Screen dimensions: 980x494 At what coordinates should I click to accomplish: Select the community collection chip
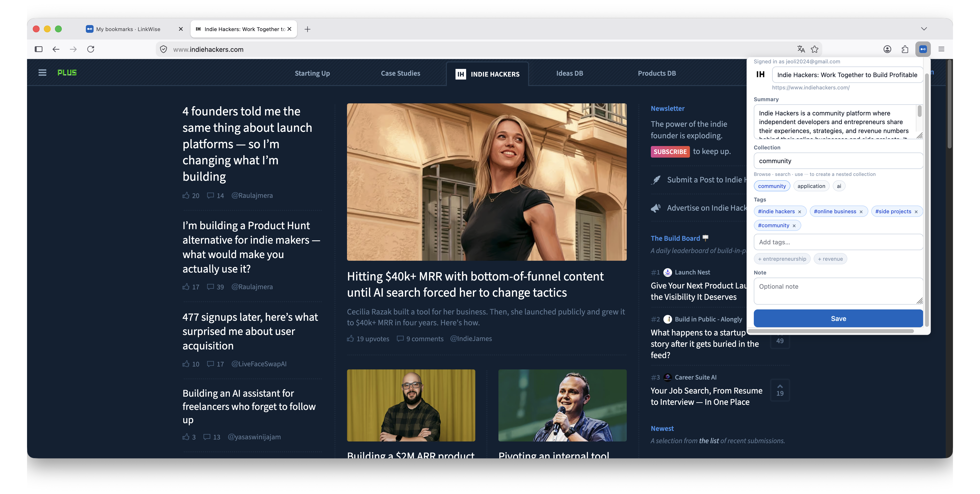(772, 186)
